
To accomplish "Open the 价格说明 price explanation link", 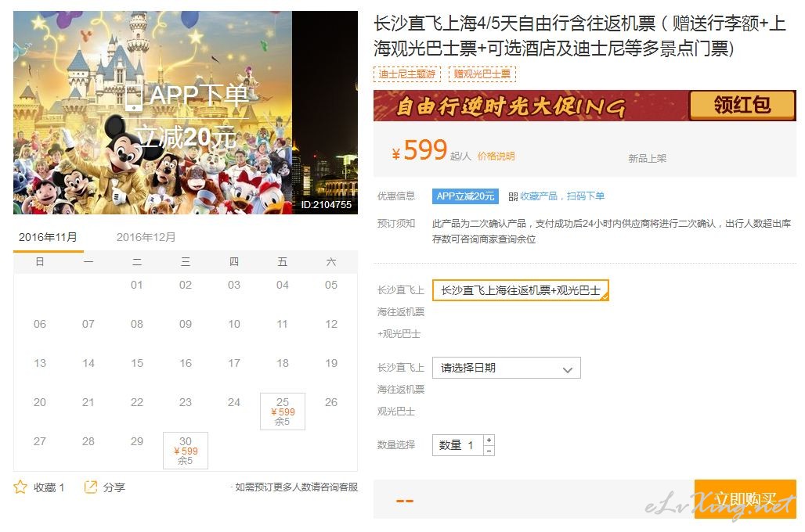I will [496, 156].
